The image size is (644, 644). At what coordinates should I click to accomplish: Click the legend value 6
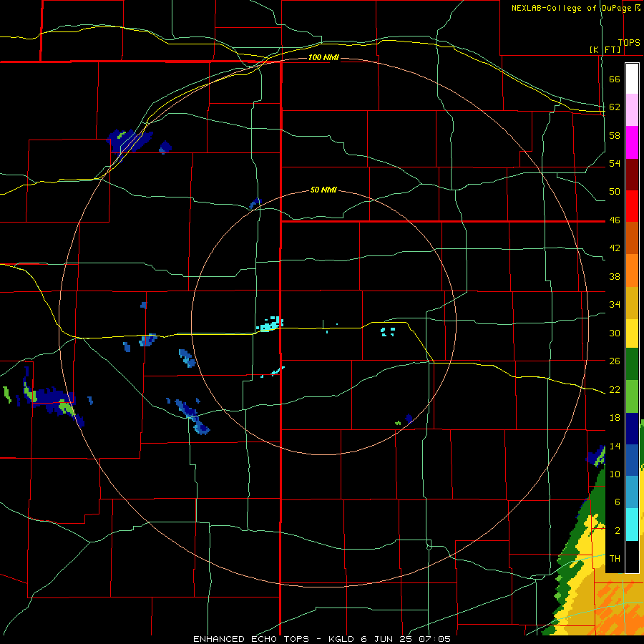click(618, 502)
